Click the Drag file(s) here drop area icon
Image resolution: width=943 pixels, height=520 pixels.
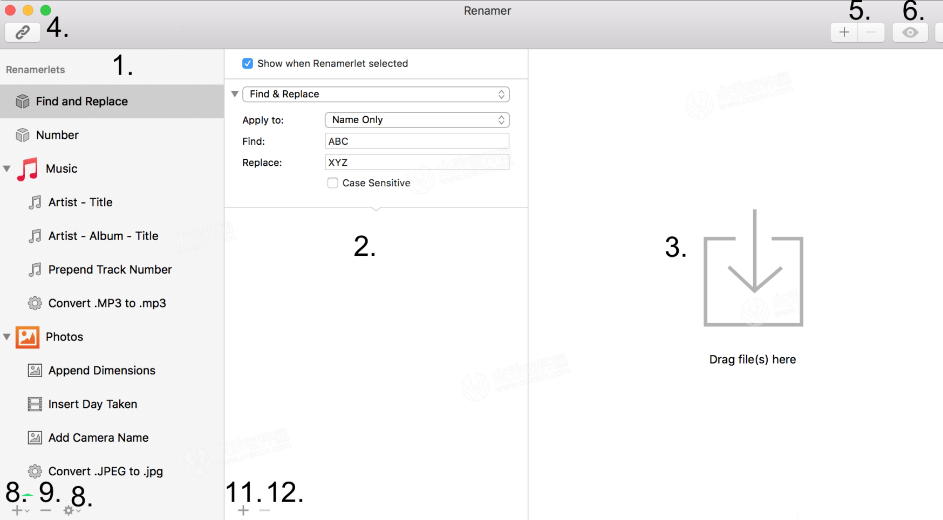pyautogui.click(x=754, y=268)
